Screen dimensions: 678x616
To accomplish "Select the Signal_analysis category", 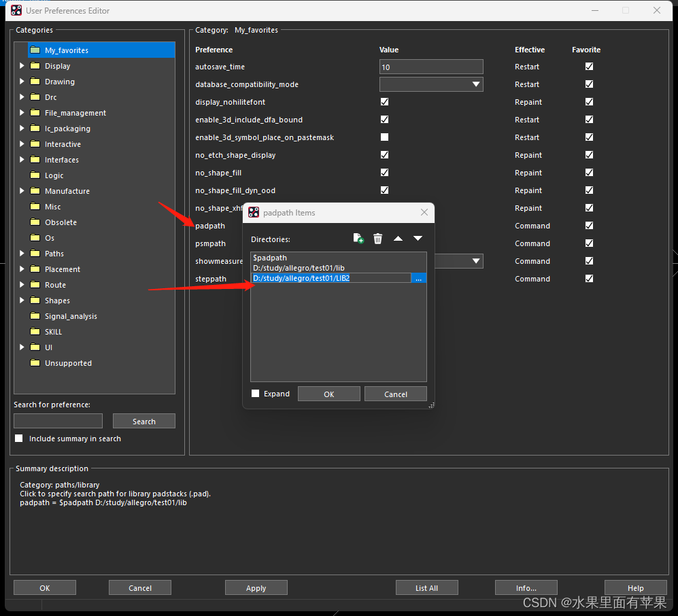I will click(71, 316).
